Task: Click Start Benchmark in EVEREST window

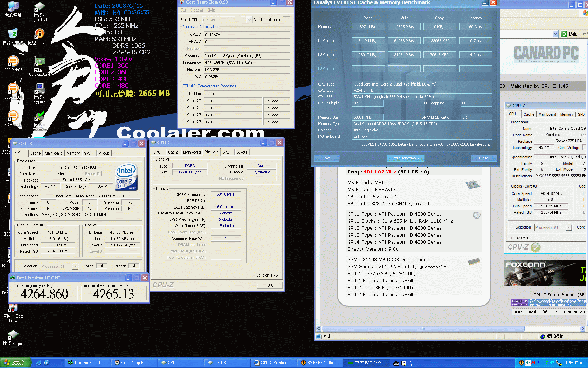Action: click(405, 158)
